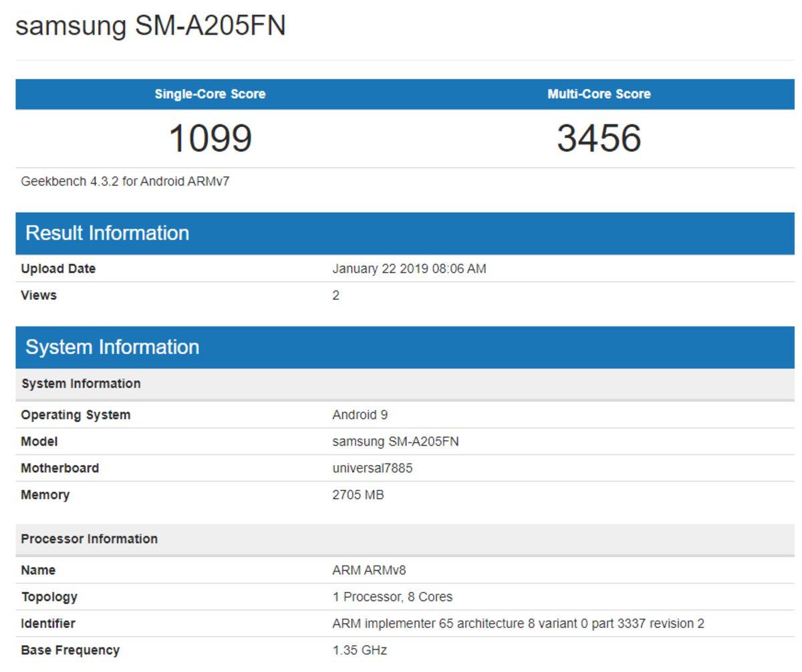The width and height of the screenshot is (802, 672).
Task: Click the Views count value 2
Action: point(335,295)
